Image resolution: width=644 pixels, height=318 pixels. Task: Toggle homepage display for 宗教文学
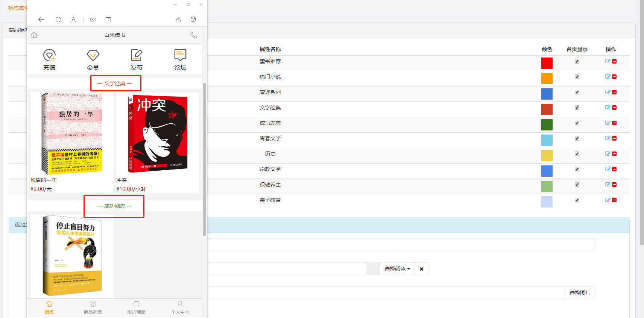tap(577, 169)
